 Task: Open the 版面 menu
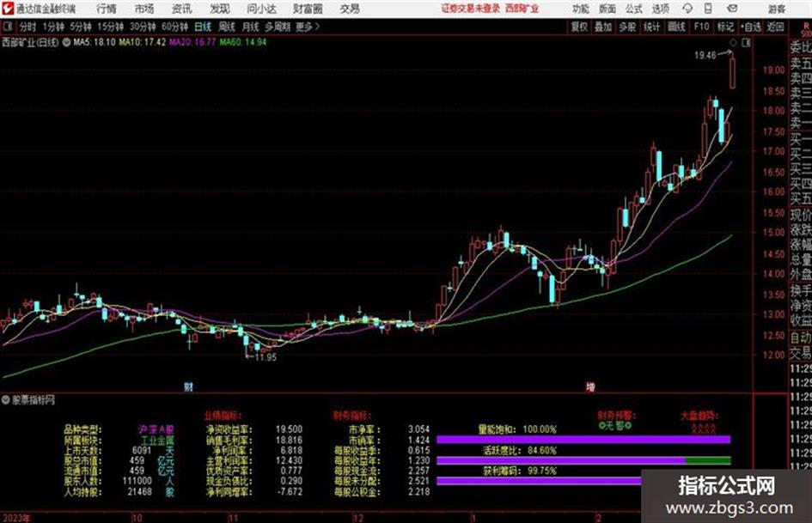(x=607, y=9)
